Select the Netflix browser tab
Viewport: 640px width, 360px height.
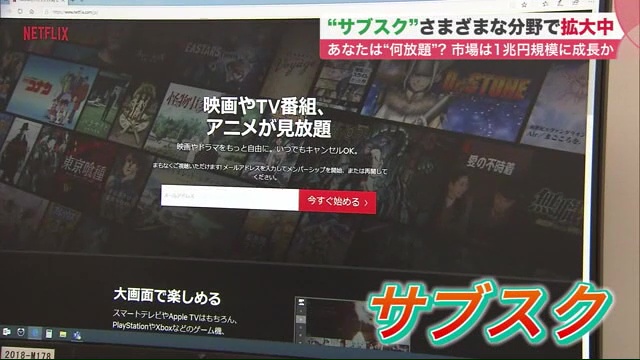tap(39, 2)
